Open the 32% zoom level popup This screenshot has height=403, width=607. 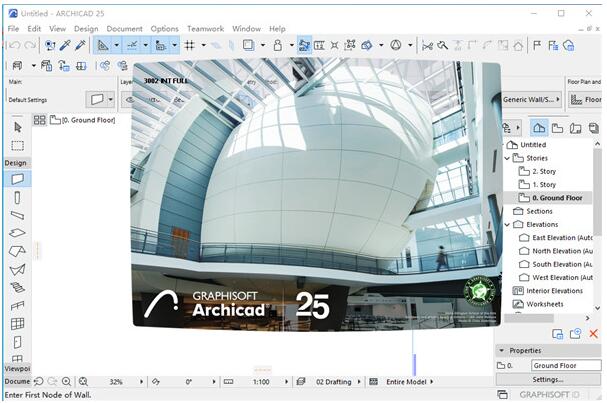141,382
